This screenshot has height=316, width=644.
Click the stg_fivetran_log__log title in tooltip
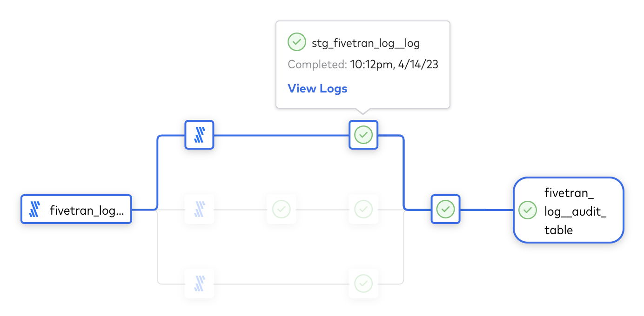[x=366, y=43]
